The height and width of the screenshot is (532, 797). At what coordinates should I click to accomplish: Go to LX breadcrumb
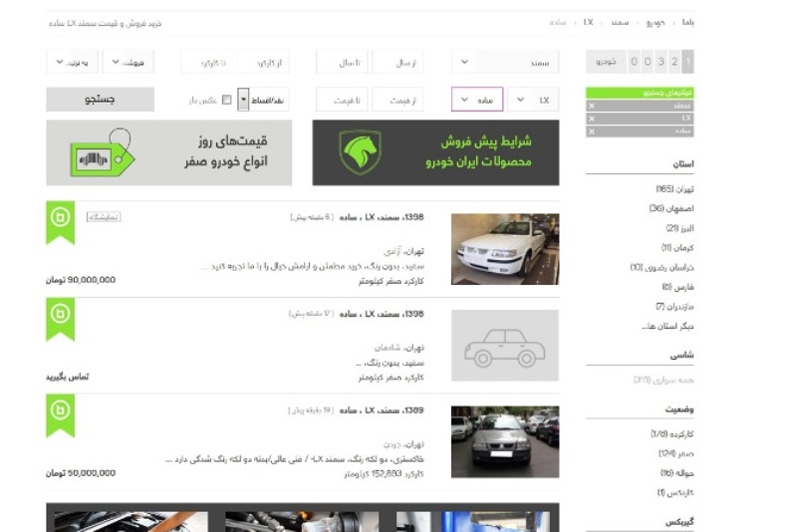588,22
